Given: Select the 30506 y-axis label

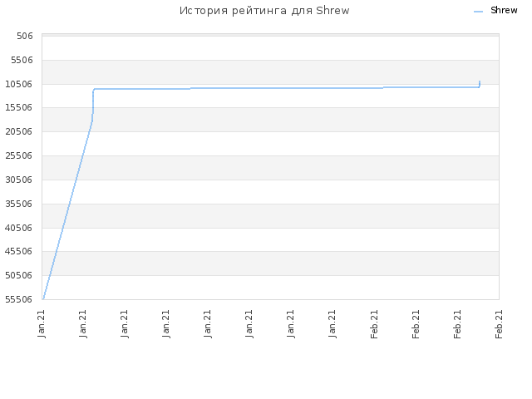Looking at the screenshot, I should click(x=19, y=180).
